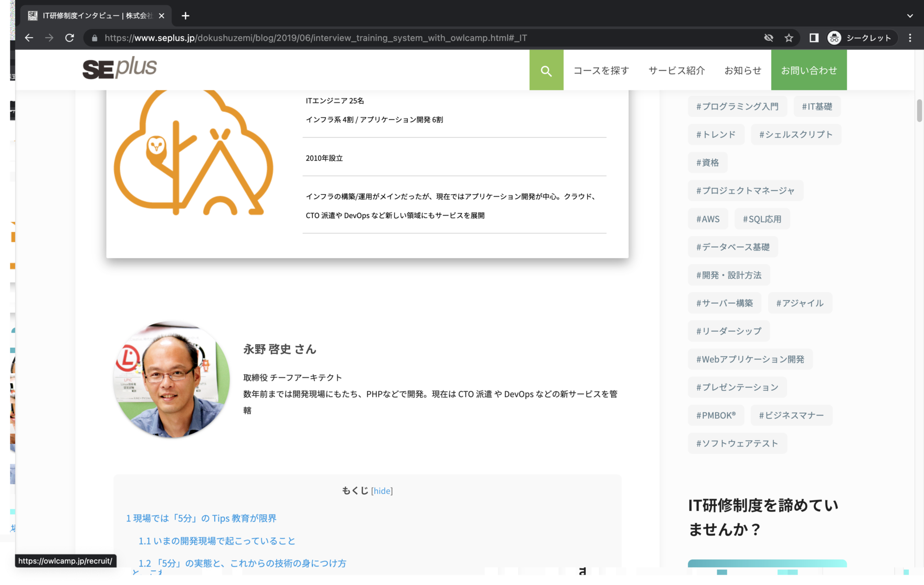Click the #資格 tag
The height and width of the screenshot is (585, 924).
point(707,163)
